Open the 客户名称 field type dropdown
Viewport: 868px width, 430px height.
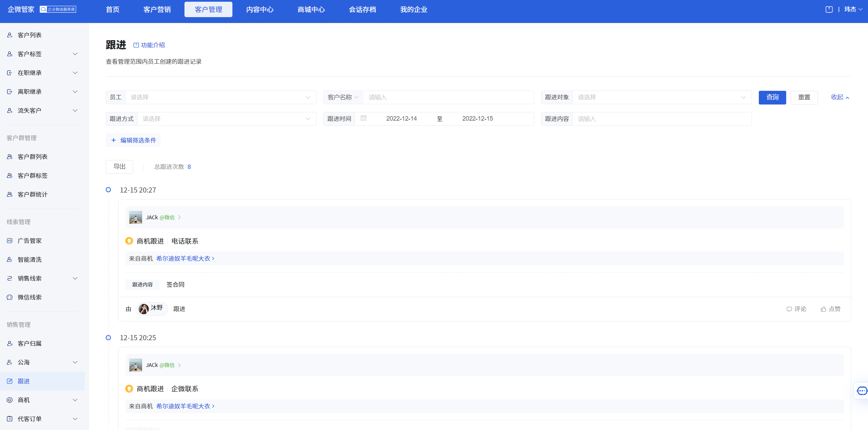343,97
